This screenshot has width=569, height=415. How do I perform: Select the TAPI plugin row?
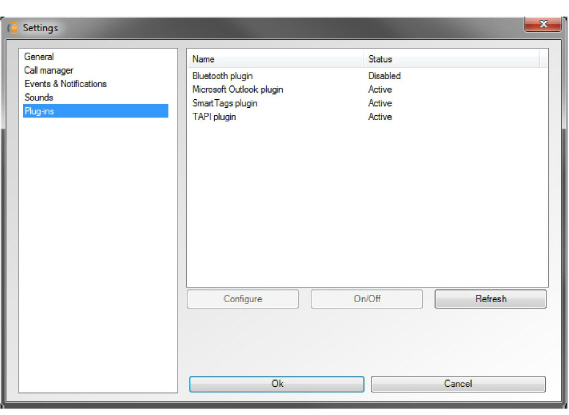click(x=367, y=117)
